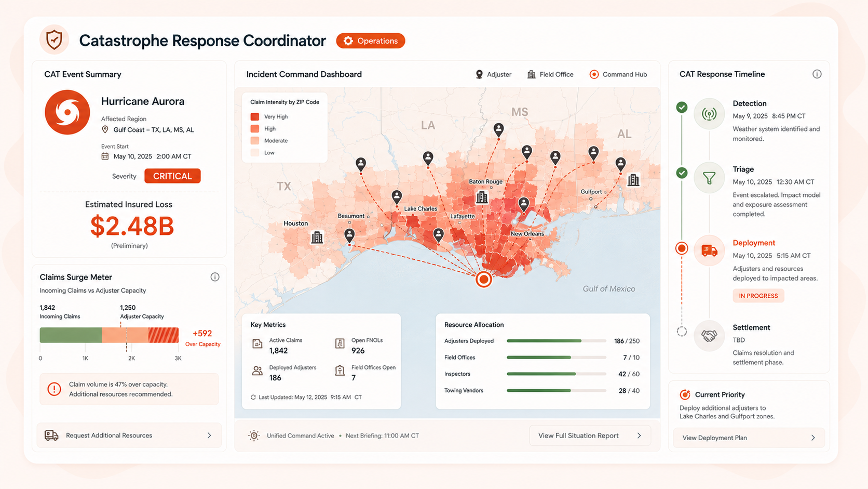Expand chevron on Request Additional Resources

(209, 435)
